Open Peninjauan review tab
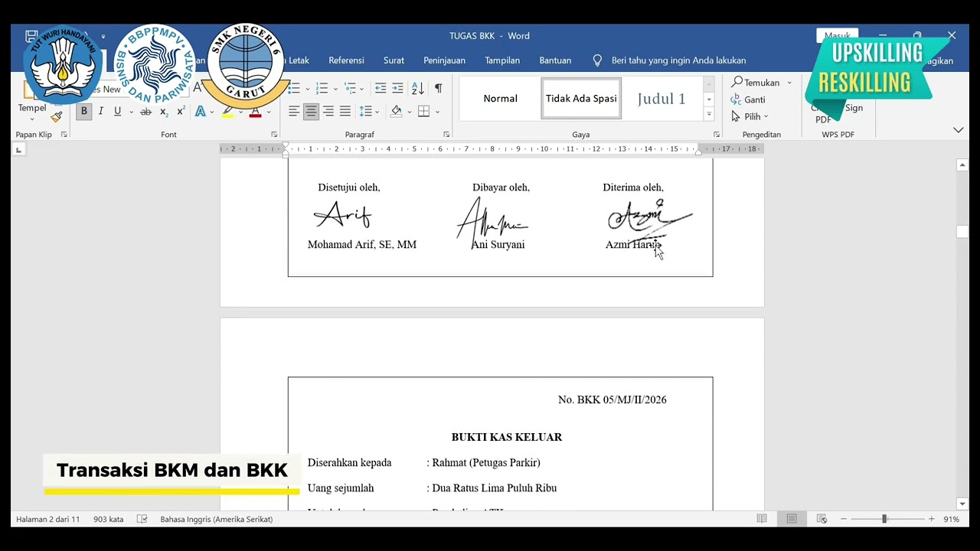 pos(444,60)
